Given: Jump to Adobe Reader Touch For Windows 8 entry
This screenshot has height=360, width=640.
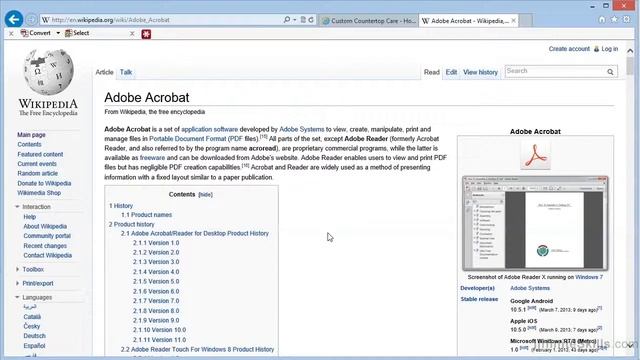Looking at the screenshot, I should point(198,349).
